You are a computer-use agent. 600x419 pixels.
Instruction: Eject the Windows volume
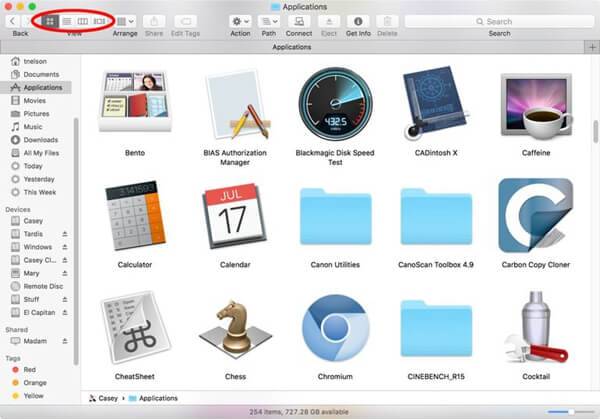pos(65,247)
